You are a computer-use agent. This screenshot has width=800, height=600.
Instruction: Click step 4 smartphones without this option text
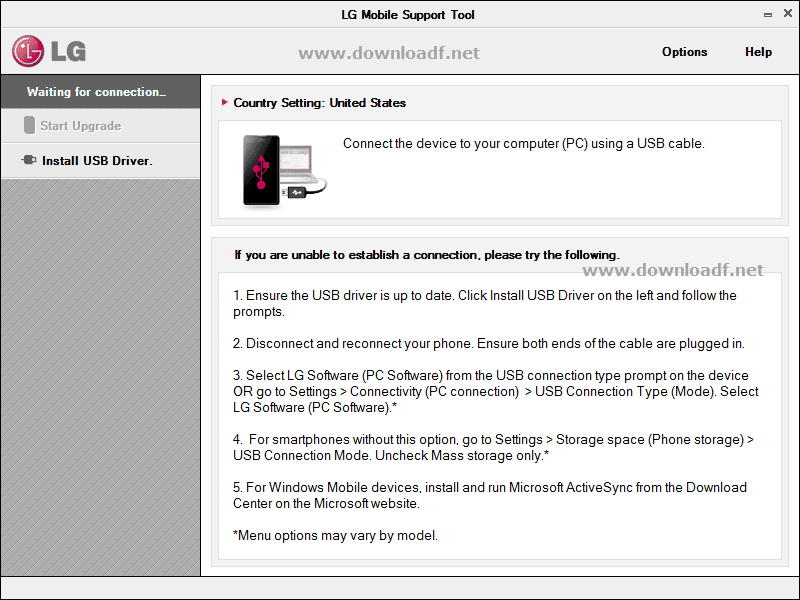click(x=493, y=447)
